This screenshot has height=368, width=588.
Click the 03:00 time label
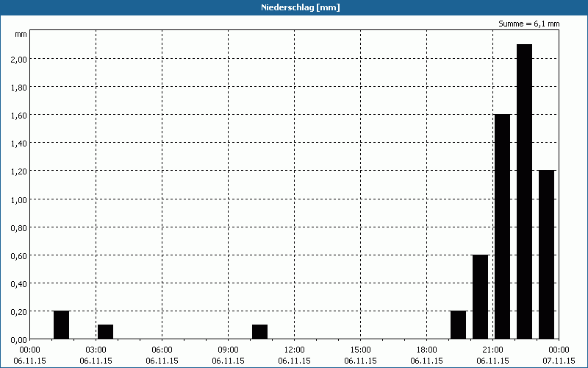[96, 350]
